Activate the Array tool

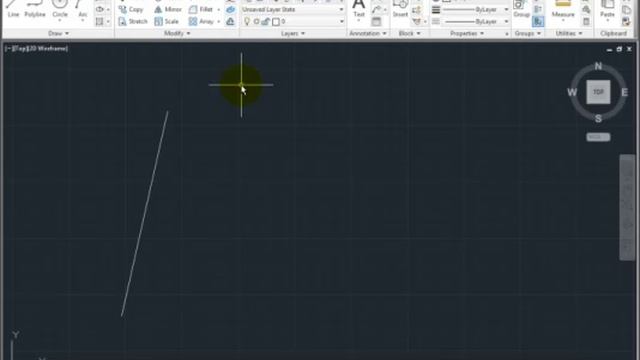[201, 21]
